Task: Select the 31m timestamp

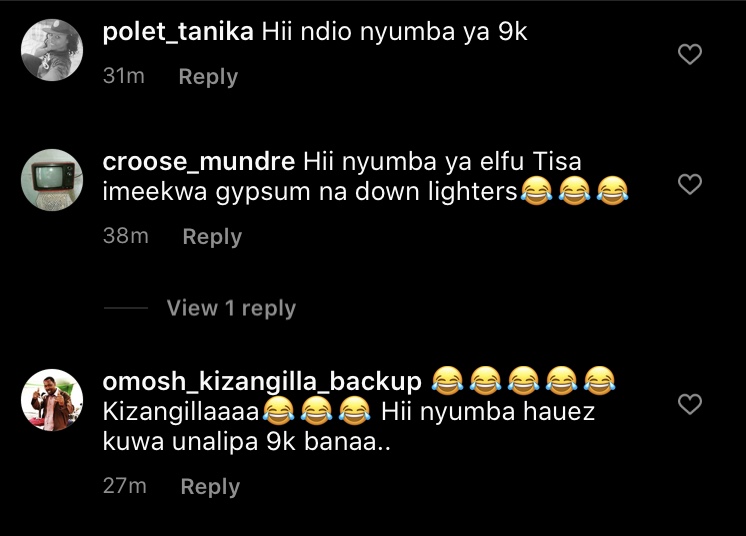Action: tap(124, 76)
